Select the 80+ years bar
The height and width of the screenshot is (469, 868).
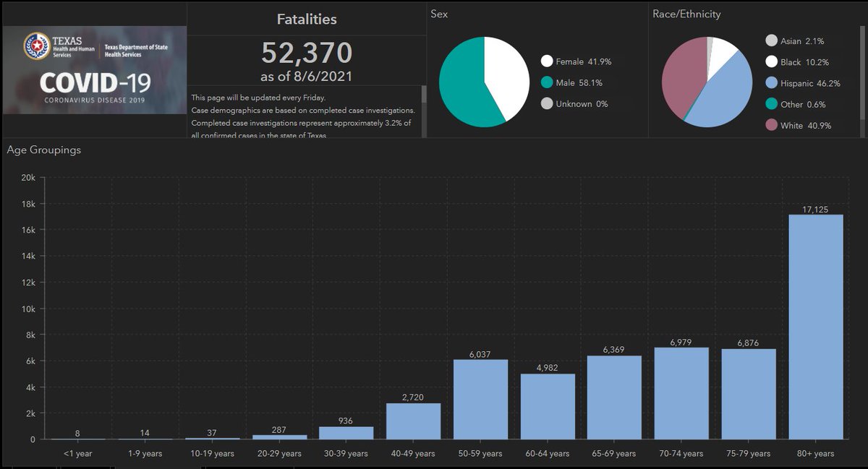[816, 327]
